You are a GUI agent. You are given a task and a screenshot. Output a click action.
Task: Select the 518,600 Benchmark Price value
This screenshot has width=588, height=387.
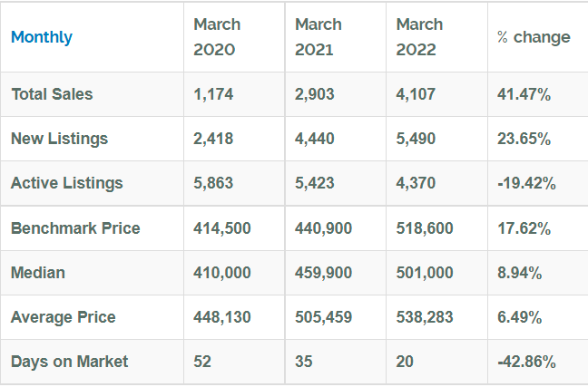[425, 228]
